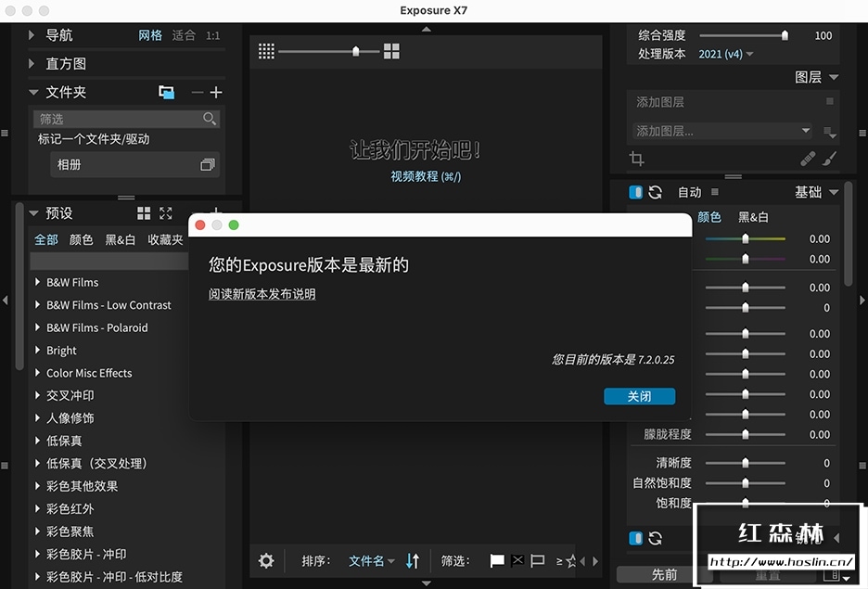The height and width of the screenshot is (589, 868).
Task: Adjust the 清晰度 slider
Action: (745, 463)
